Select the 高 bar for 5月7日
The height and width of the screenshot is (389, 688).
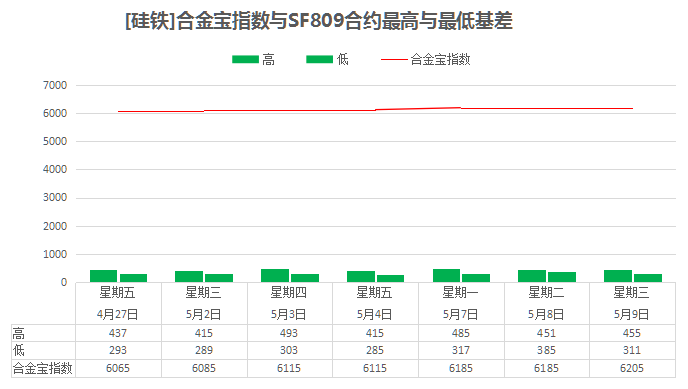(446, 275)
